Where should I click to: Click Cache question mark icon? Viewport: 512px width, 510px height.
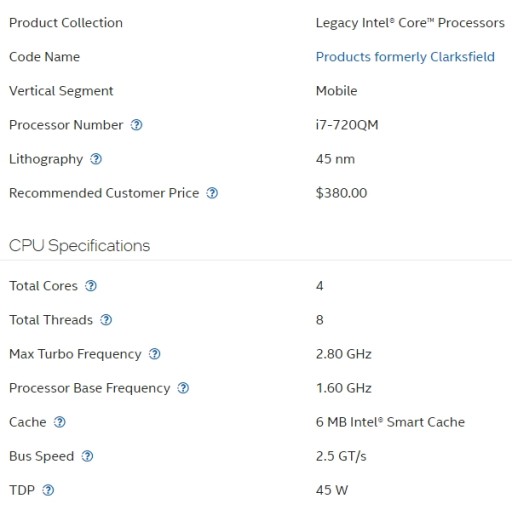pos(60,422)
